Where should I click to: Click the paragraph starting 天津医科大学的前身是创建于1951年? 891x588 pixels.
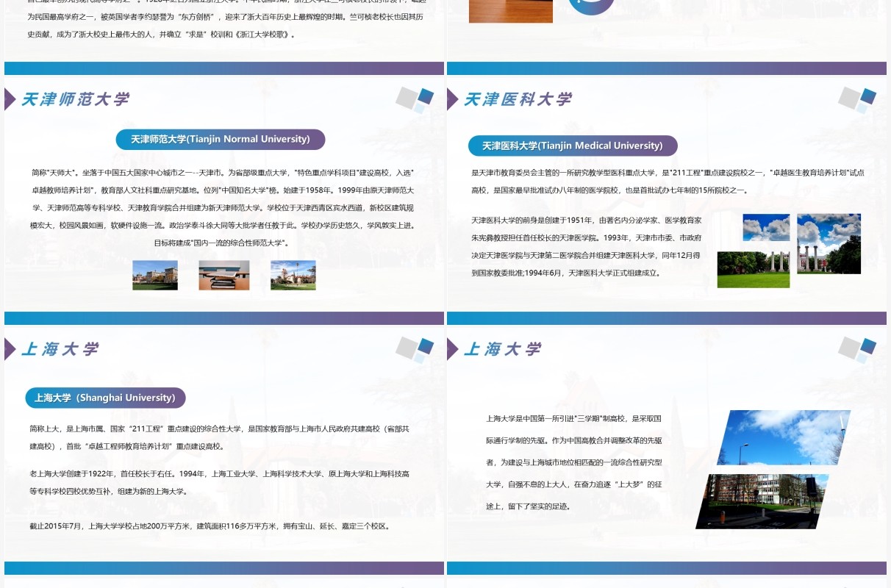coord(586,246)
